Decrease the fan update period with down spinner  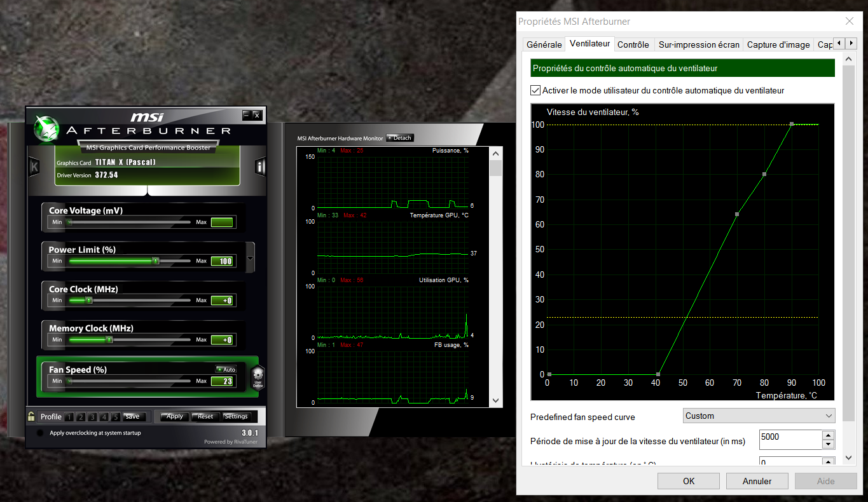pyautogui.click(x=828, y=444)
